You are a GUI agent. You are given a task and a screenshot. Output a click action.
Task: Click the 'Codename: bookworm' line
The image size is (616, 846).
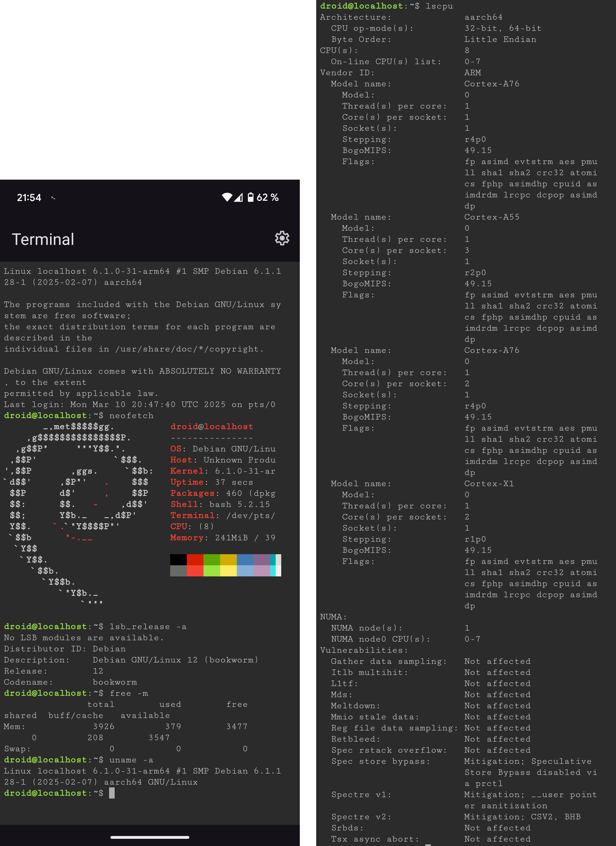coord(71,682)
